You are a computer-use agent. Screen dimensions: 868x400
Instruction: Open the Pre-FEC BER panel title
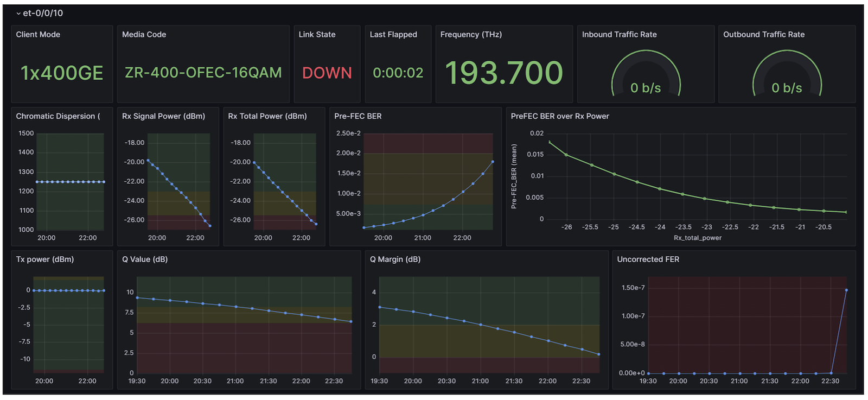tap(358, 116)
